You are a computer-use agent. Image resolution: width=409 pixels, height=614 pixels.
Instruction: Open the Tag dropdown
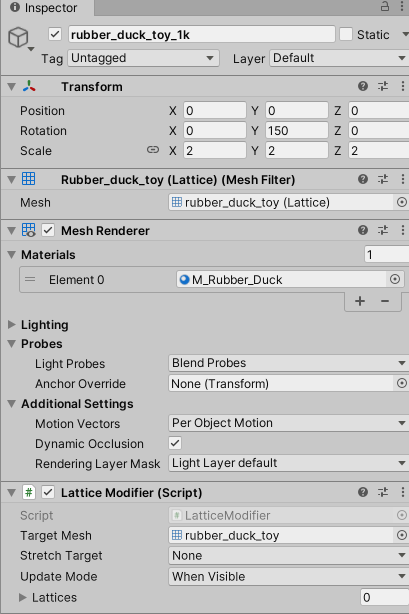click(143, 58)
